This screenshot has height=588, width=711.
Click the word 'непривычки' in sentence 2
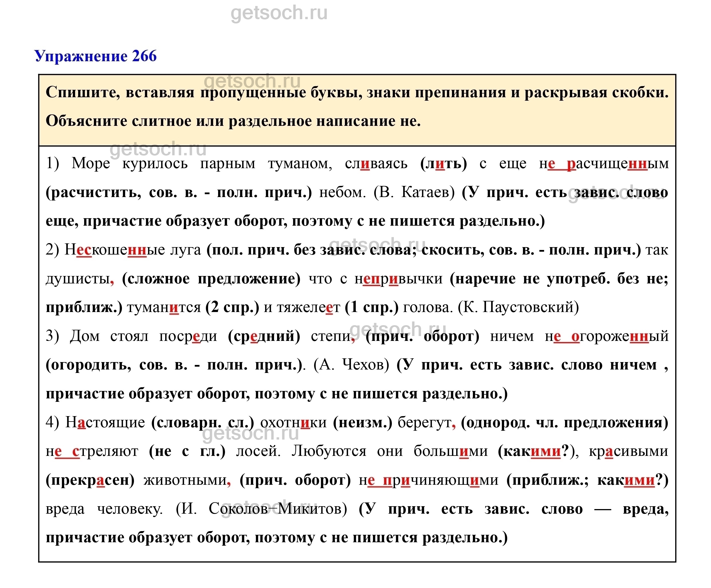pyautogui.click(x=398, y=279)
